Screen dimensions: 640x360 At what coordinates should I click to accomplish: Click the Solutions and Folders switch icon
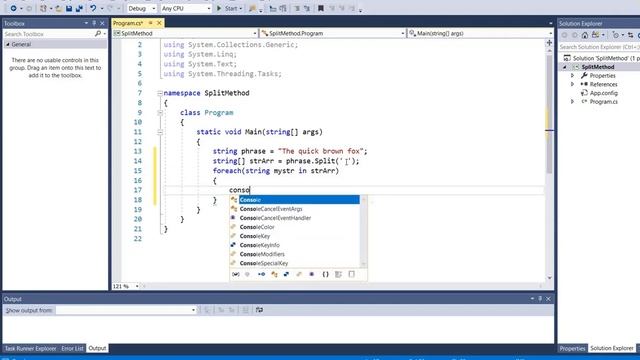coord(596,36)
